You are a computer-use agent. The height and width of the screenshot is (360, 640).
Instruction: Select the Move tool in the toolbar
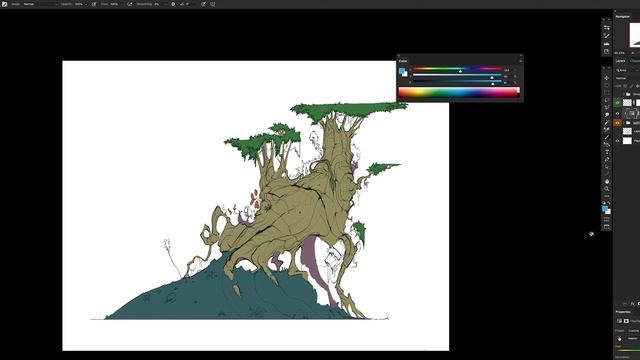click(607, 78)
